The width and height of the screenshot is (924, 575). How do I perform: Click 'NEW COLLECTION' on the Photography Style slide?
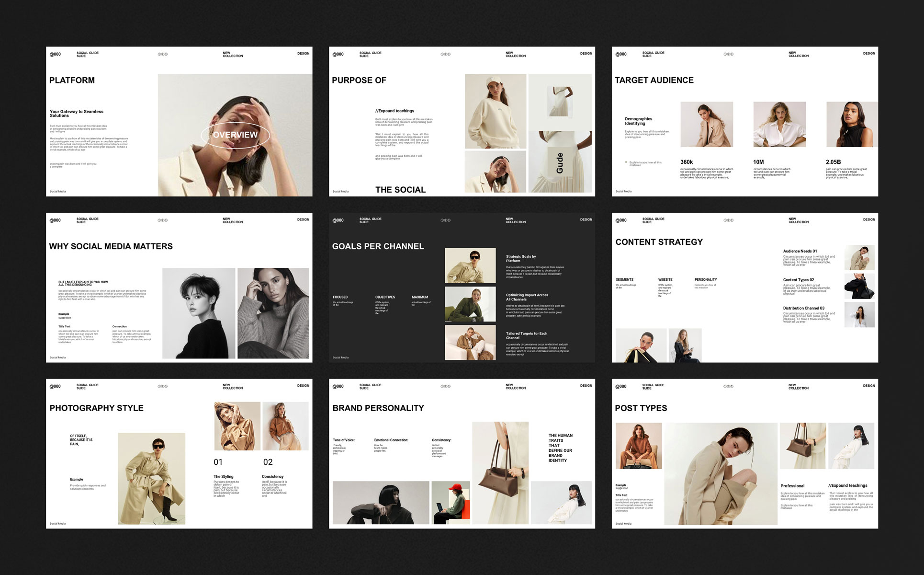point(232,387)
